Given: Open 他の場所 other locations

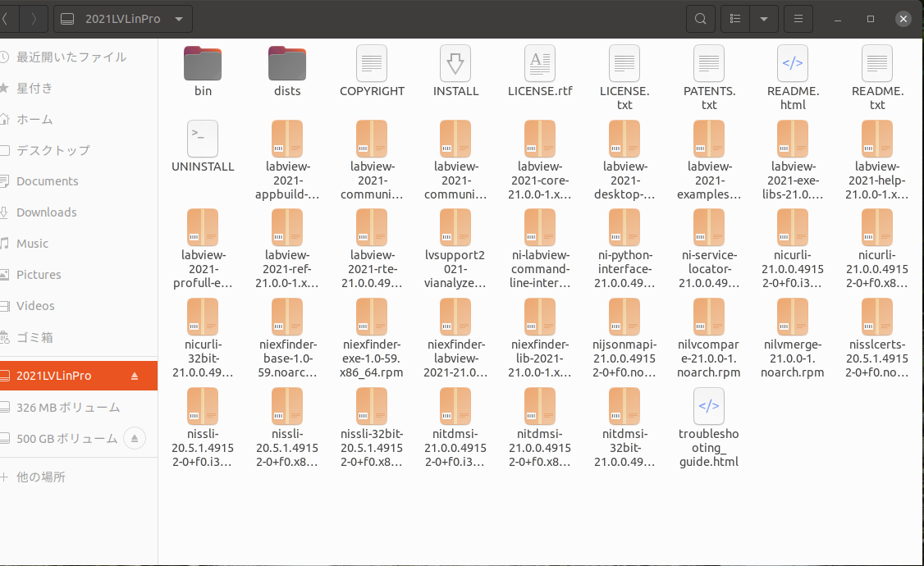Looking at the screenshot, I should 79,477.
